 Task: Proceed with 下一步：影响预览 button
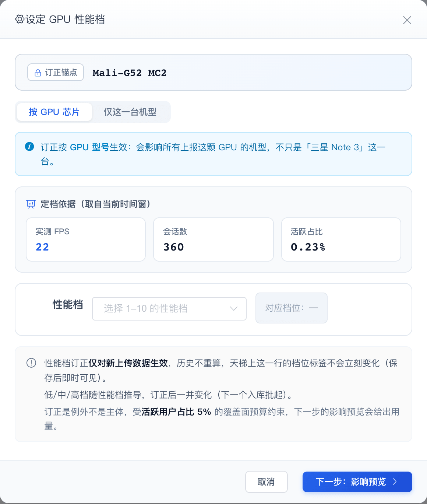coord(357,482)
